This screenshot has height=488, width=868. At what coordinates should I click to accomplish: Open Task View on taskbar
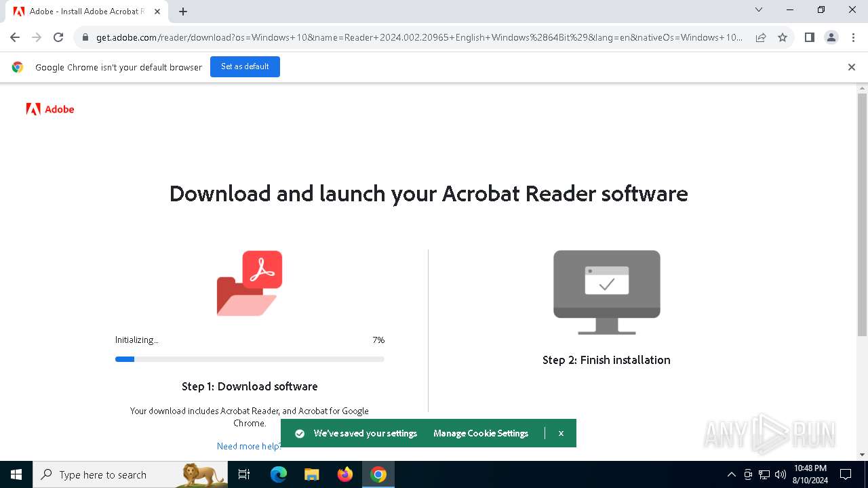(x=244, y=474)
